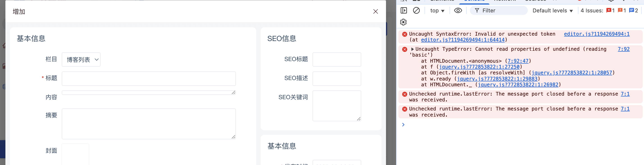Open the jquery.js?772853822:1:27250 source link
This screenshot has width=644, height=165.
click(x=479, y=67)
